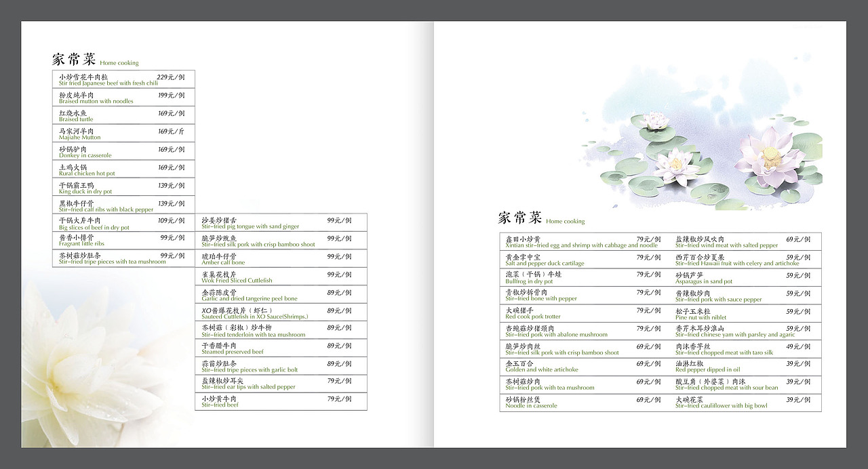This screenshot has height=469, width=868.
Task: Click 'Stir-fried pig tongue with sand ginger'
Action: [x=250, y=227]
